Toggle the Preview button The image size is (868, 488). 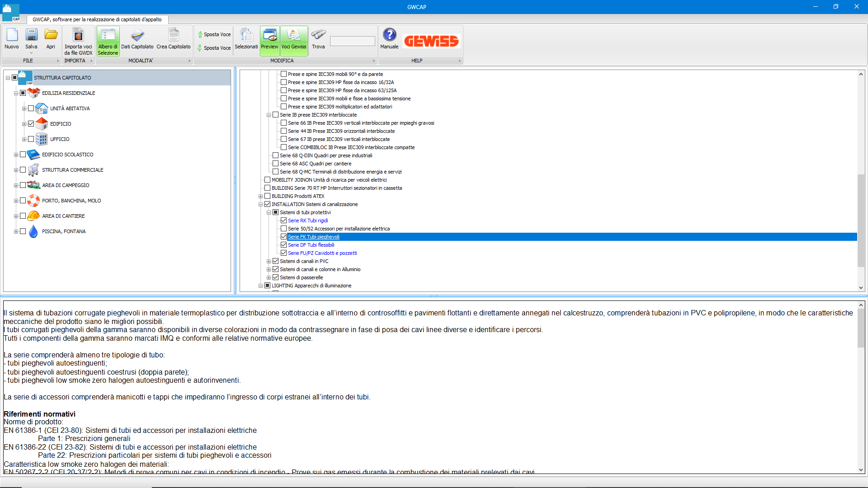point(269,41)
